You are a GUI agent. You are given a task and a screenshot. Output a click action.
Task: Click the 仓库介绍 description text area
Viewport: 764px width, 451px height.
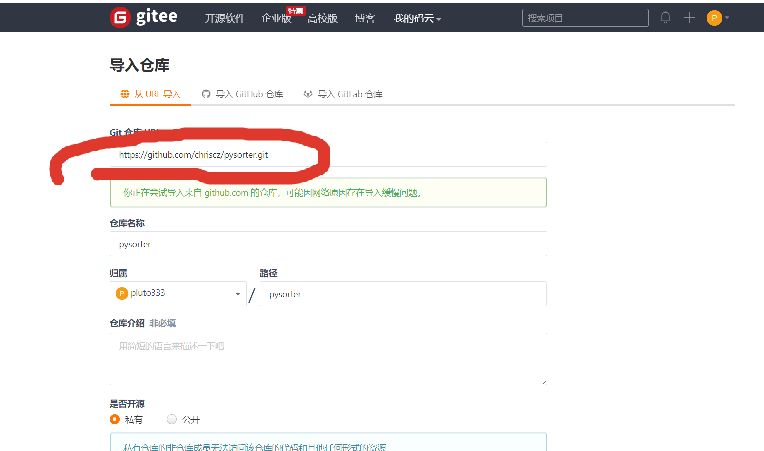coord(328,359)
